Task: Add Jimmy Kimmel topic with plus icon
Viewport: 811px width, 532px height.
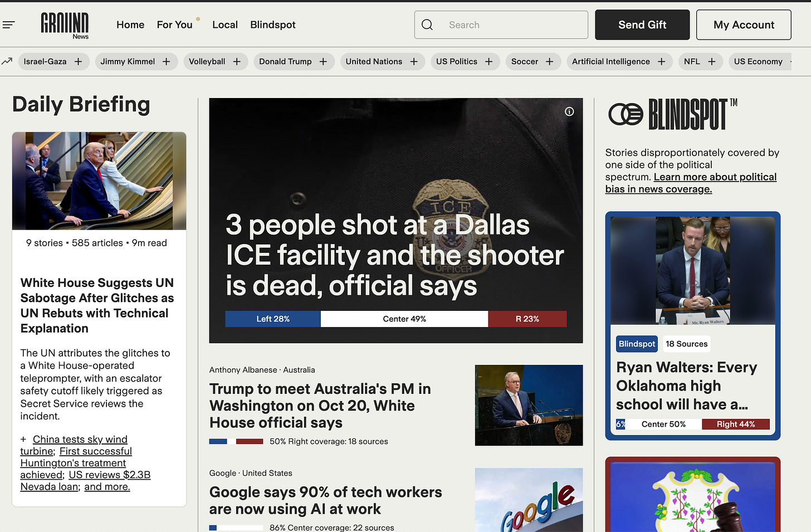Action: click(x=167, y=61)
